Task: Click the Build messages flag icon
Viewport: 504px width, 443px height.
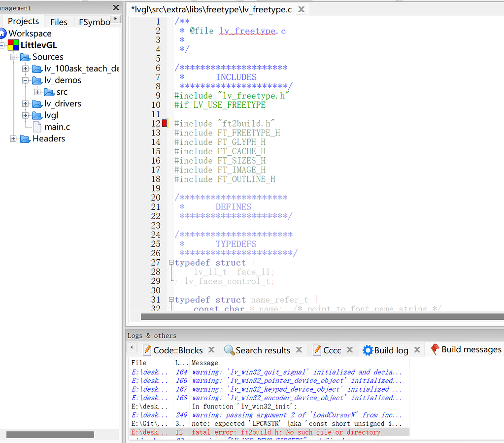Action: [435, 349]
